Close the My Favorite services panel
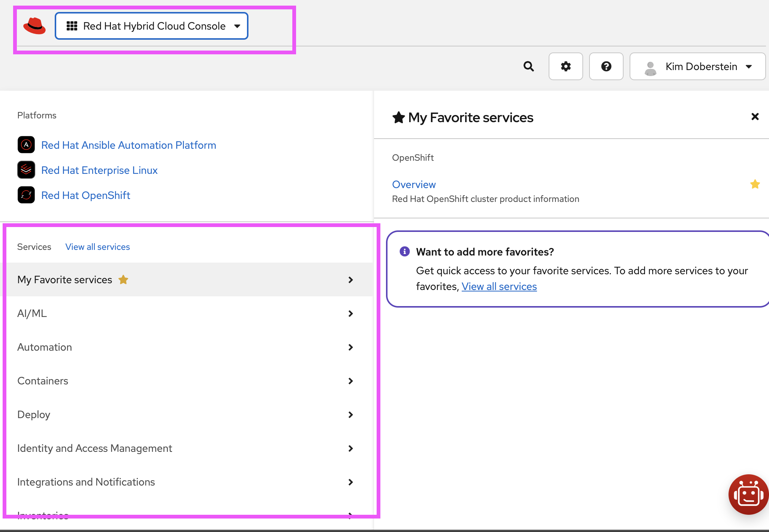This screenshot has height=532, width=769. pyautogui.click(x=755, y=117)
